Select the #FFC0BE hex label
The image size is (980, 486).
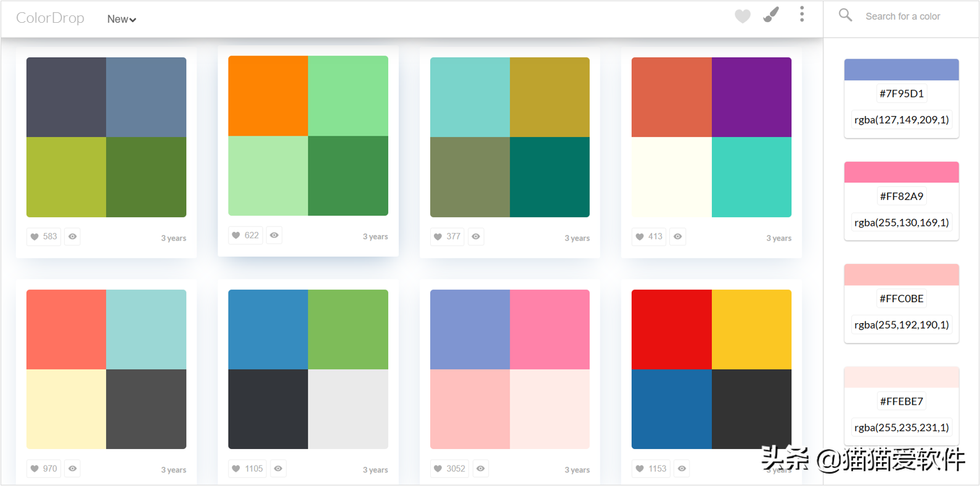pyautogui.click(x=901, y=299)
